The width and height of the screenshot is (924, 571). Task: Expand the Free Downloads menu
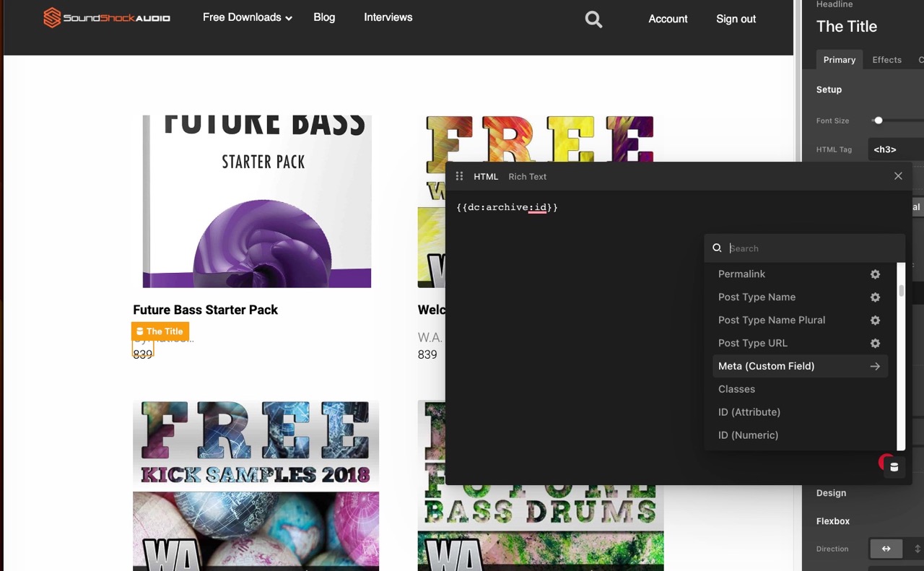tap(247, 17)
